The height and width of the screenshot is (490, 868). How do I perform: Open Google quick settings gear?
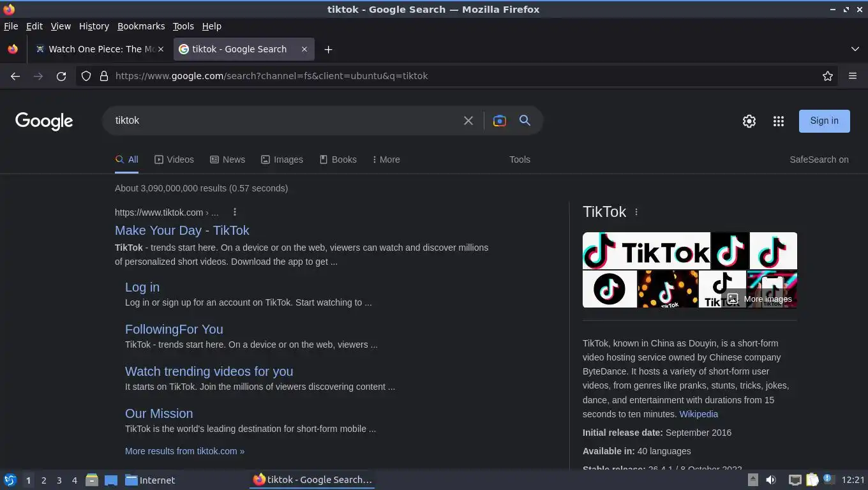coord(749,121)
